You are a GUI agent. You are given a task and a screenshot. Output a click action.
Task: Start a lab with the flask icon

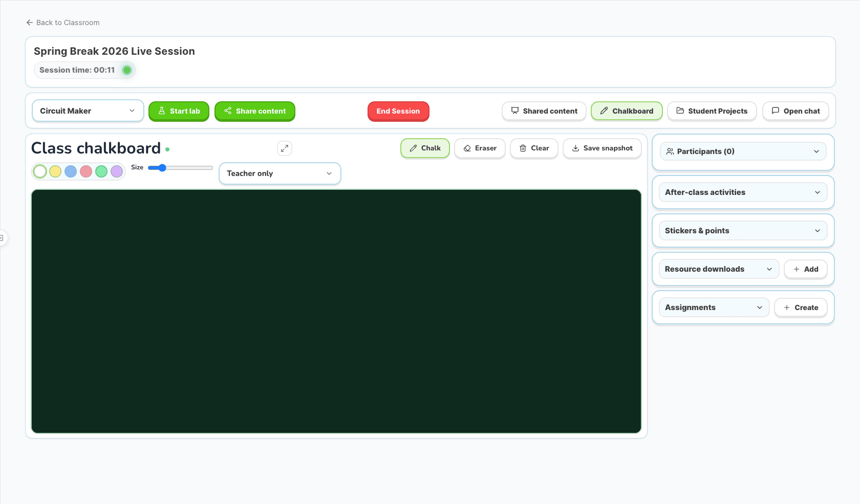[x=179, y=111]
